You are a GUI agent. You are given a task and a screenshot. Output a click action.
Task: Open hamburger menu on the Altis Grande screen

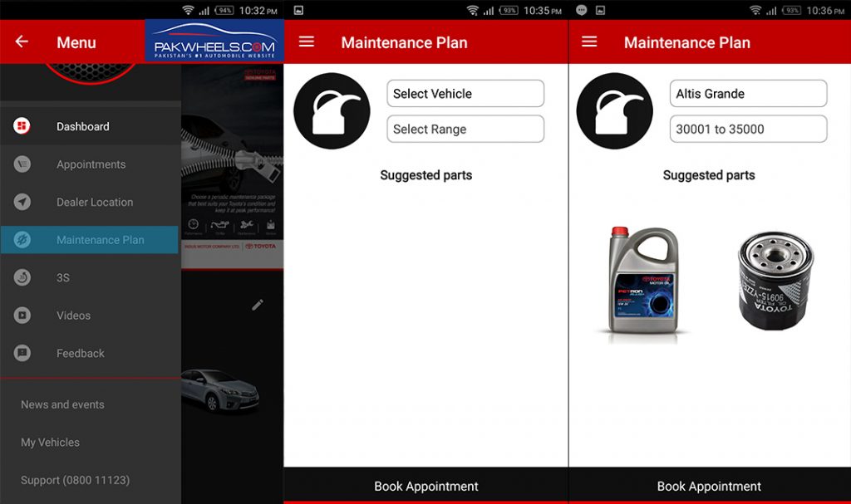click(x=589, y=42)
